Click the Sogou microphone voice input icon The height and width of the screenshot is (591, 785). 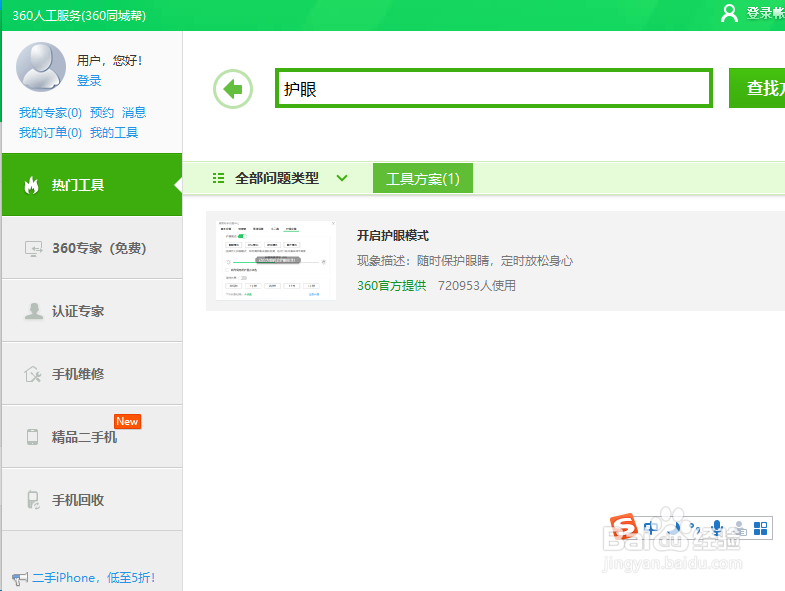717,528
